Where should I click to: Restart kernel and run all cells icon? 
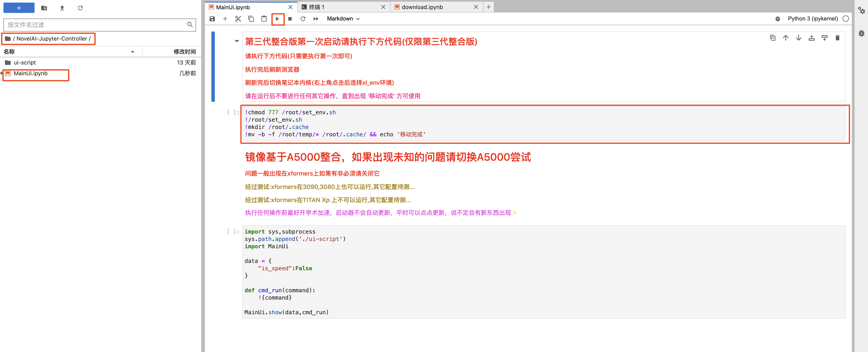pos(316,19)
